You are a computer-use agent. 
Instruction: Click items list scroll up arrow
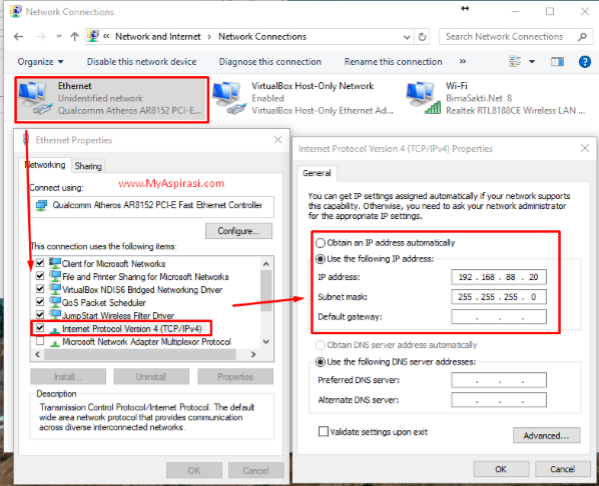[266, 264]
